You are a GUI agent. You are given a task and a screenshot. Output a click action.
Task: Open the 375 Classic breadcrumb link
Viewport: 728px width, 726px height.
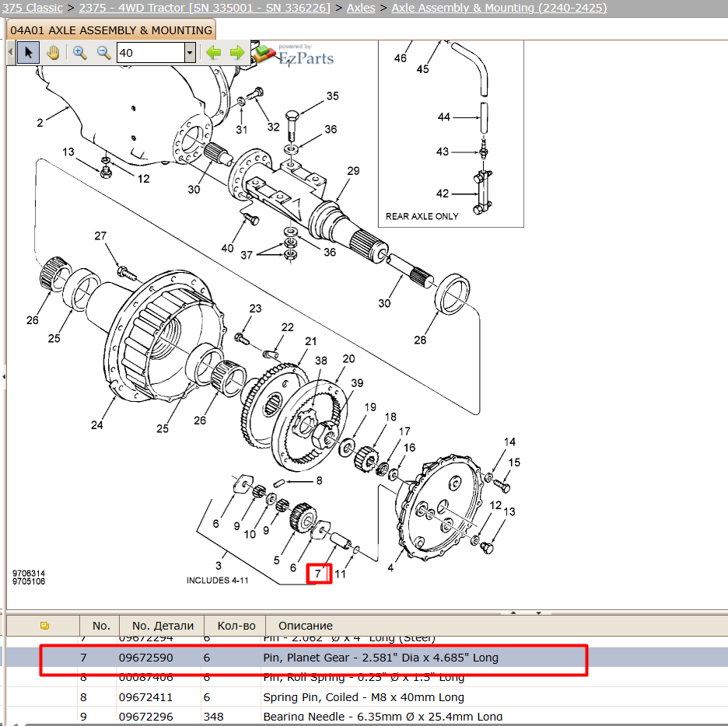point(32,8)
